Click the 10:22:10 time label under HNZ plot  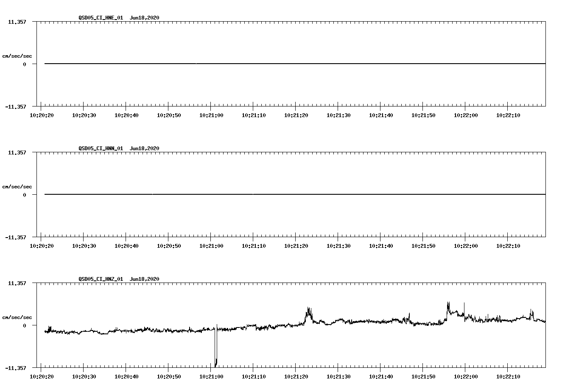(x=508, y=377)
